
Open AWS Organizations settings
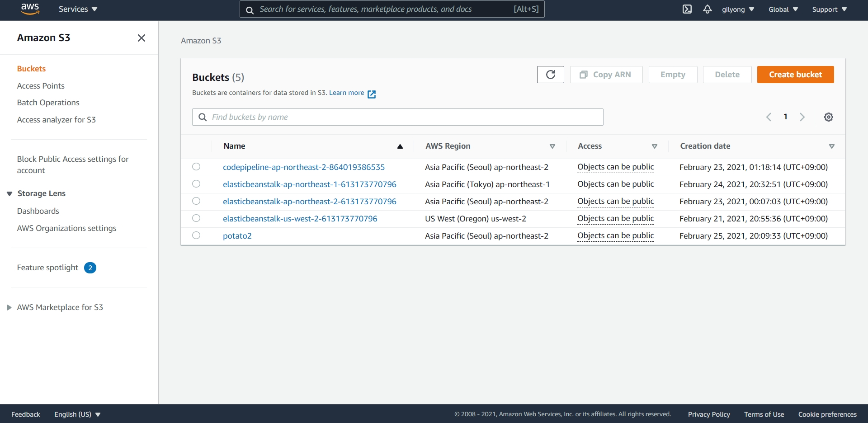(x=66, y=228)
